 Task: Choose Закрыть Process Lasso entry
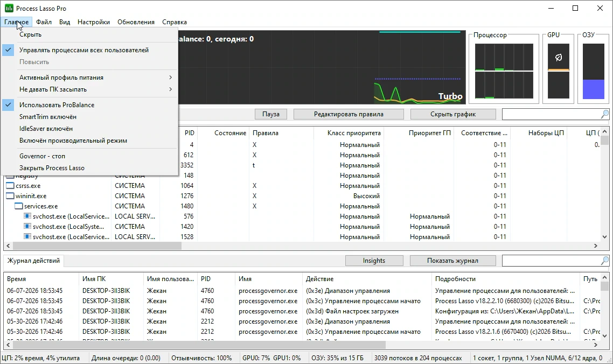89,167
